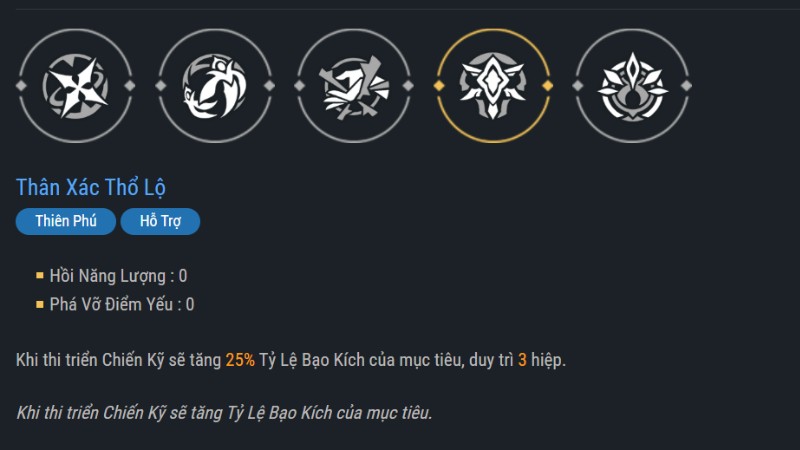Click the gold diamond right of the selected icon
The height and width of the screenshot is (450, 800).
pyautogui.click(x=550, y=86)
